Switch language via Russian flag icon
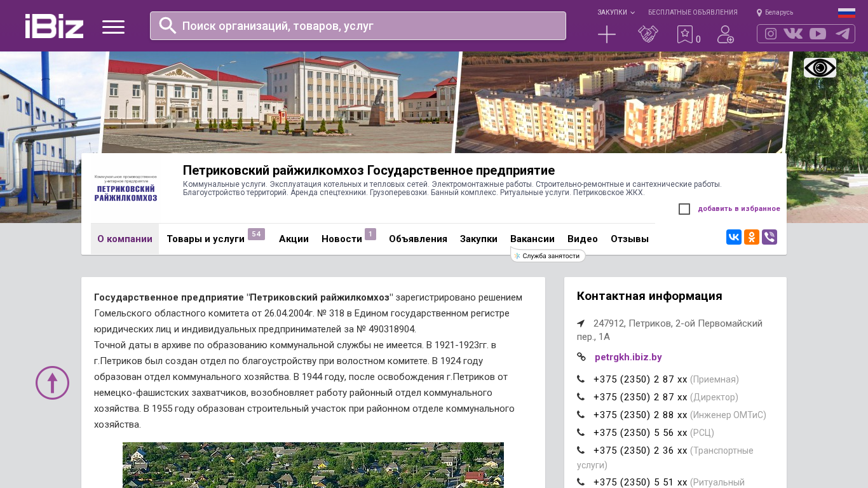 tap(846, 13)
